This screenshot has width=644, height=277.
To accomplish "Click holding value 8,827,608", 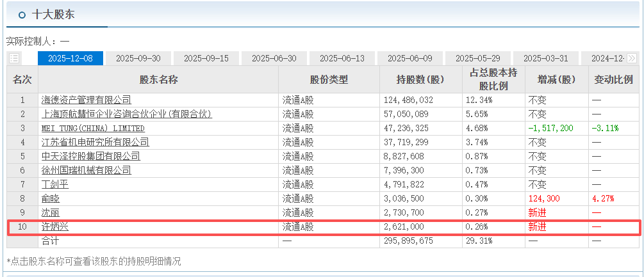I will (404, 156).
